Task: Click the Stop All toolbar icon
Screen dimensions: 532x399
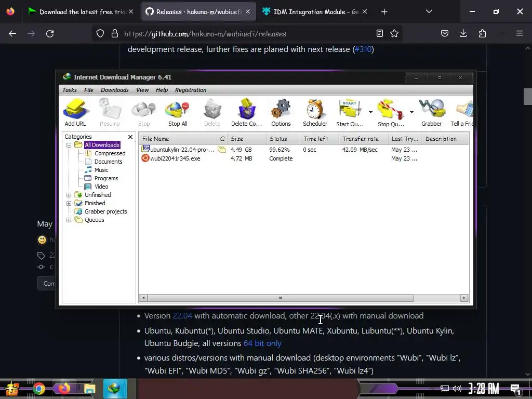Action: coord(178,112)
